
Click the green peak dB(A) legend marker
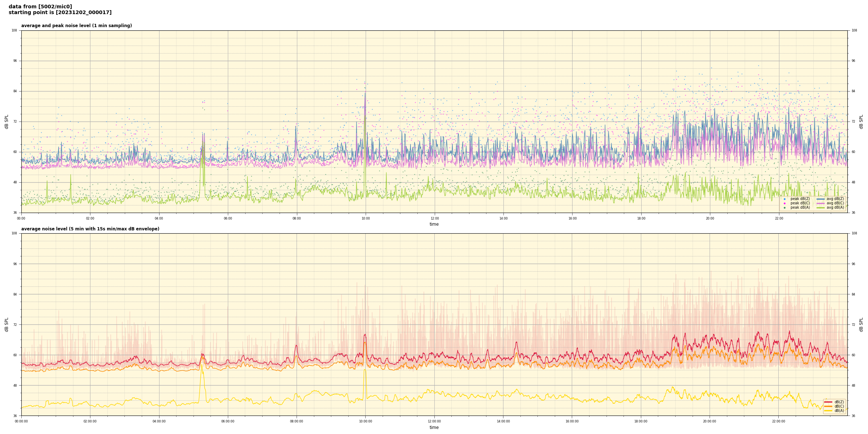click(x=784, y=208)
